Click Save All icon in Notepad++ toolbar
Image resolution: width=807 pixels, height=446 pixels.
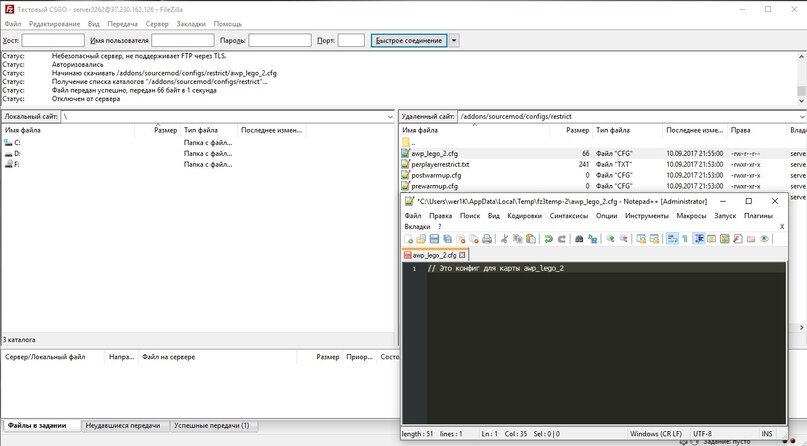tap(447, 239)
